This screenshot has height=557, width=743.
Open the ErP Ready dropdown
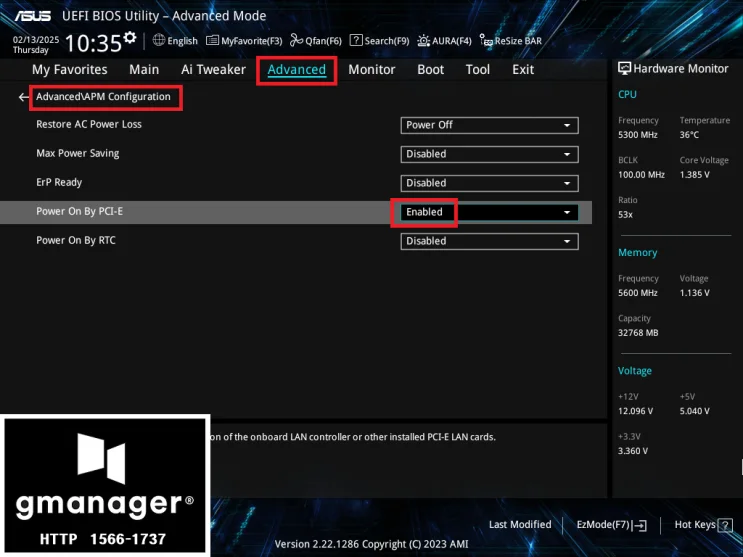coord(489,183)
